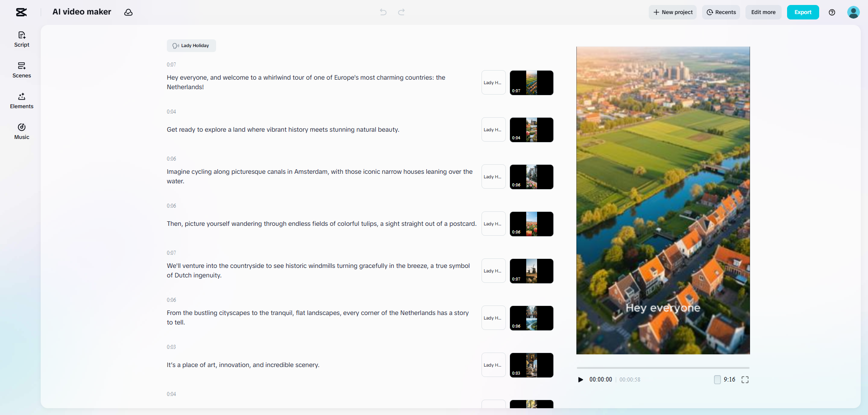Redo the last edit
This screenshot has width=868, height=415.
[x=401, y=12]
